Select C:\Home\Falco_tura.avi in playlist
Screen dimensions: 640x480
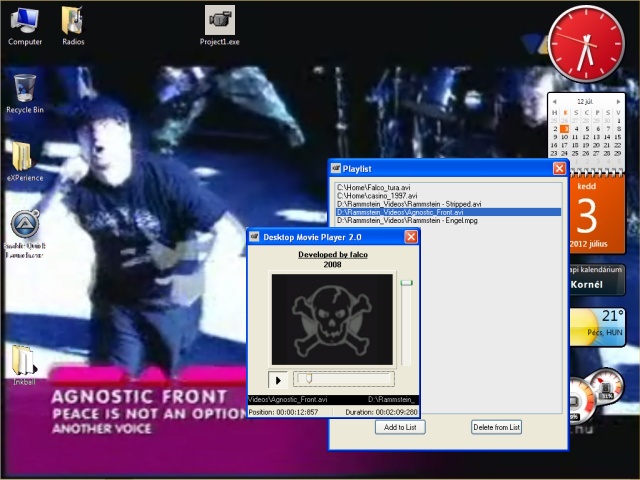pos(373,187)
